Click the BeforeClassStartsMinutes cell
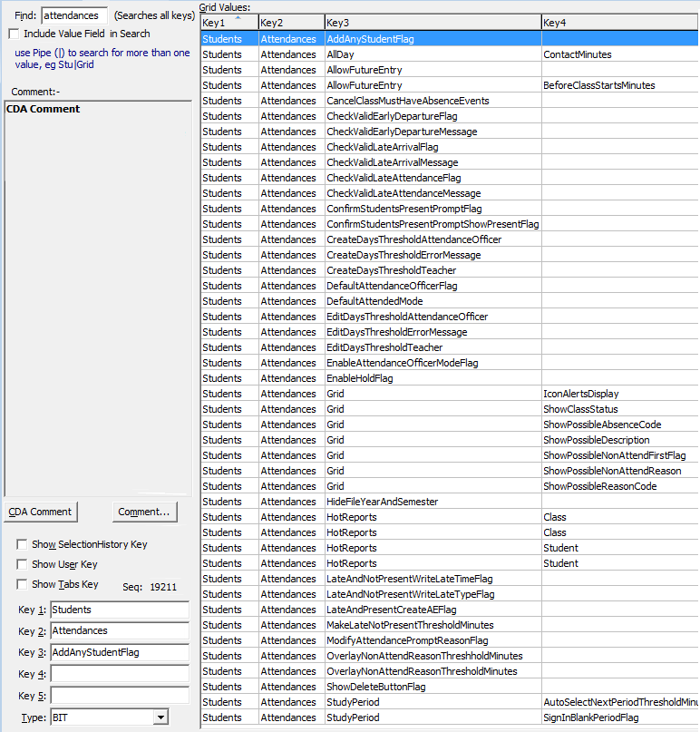 [x=620, y=85]
